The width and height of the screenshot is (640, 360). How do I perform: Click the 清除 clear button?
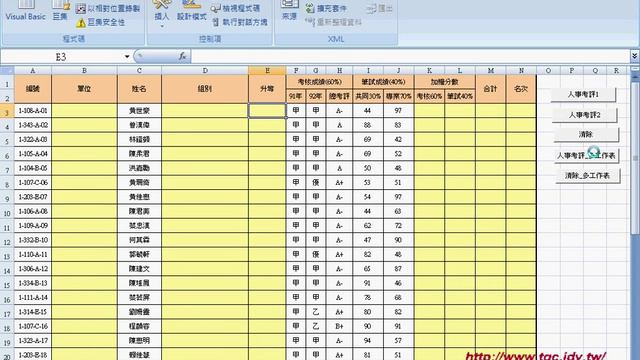point(586,134)
